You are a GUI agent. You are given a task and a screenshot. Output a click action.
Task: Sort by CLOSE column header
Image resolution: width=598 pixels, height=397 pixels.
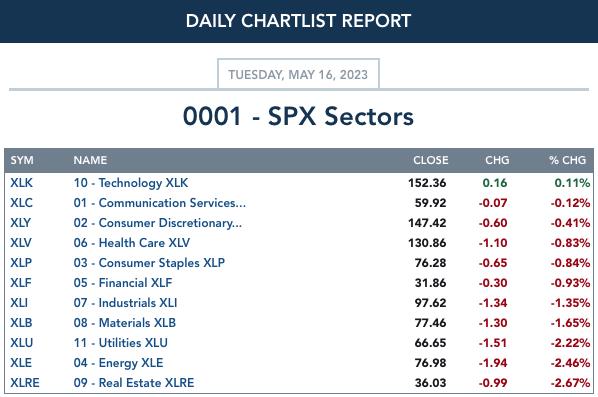coord(431,160)
